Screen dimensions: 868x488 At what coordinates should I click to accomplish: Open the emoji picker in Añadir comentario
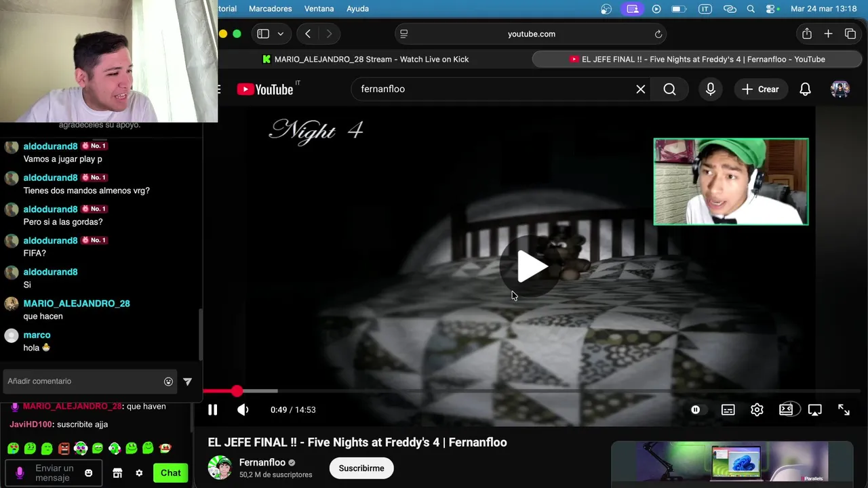[168, 382]
